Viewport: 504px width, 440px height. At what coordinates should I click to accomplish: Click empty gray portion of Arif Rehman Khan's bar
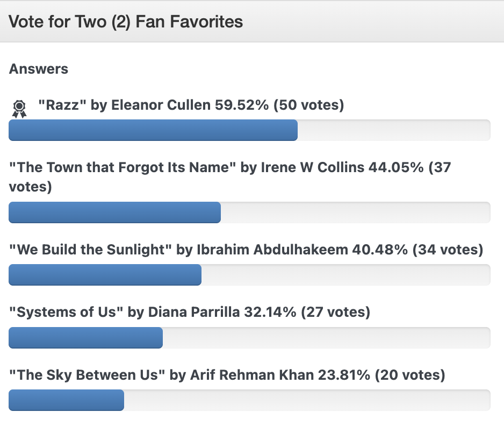(307, 400)
